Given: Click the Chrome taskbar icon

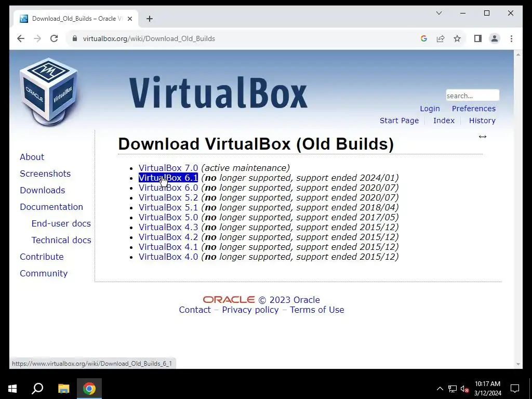Looking at the screenshot, I should [89, 389].
